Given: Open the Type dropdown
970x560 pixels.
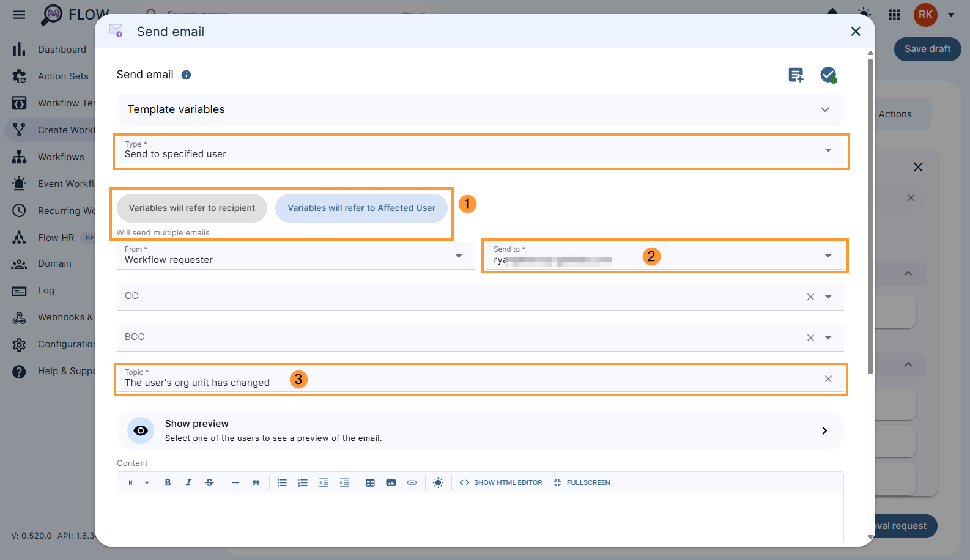Looking at the screenshot, I should click(x=480, y=150).
